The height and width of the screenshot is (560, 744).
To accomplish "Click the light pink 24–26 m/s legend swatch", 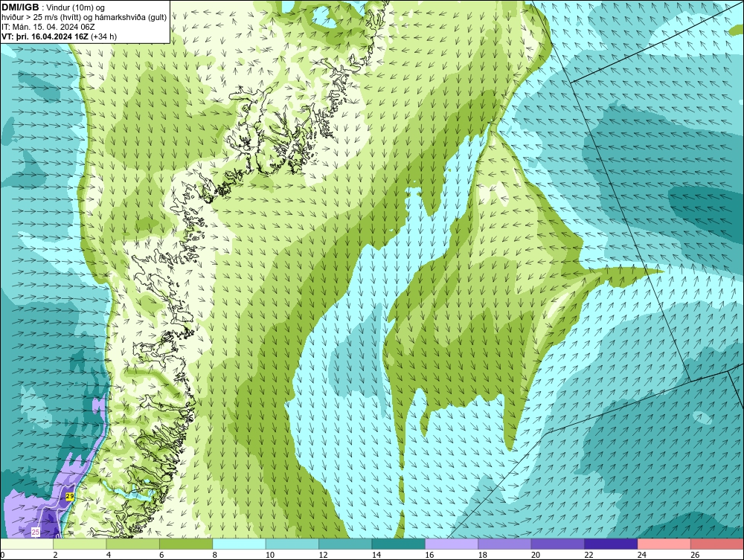I will (x=664, y=544).
